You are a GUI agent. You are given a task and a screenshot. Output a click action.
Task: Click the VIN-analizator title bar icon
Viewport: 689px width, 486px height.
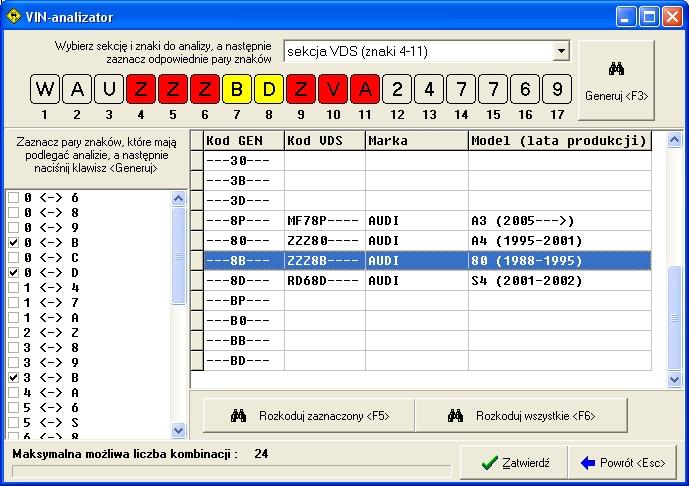[14, 17]
